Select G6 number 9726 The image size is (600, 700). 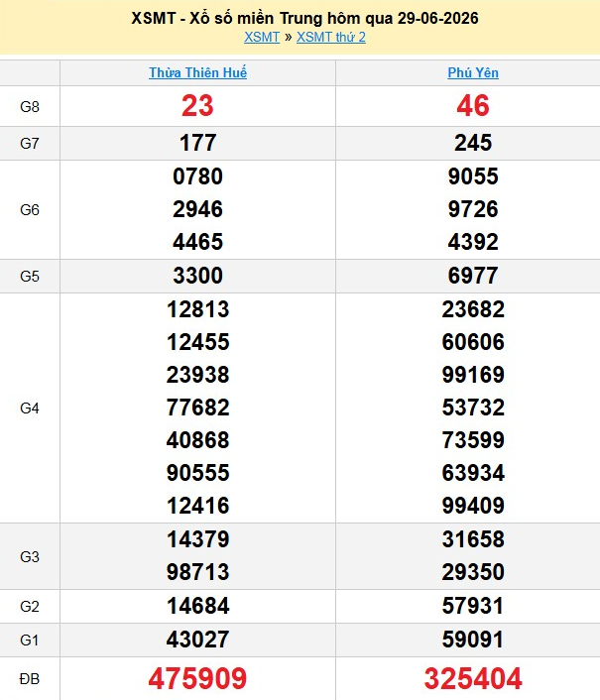473,209
